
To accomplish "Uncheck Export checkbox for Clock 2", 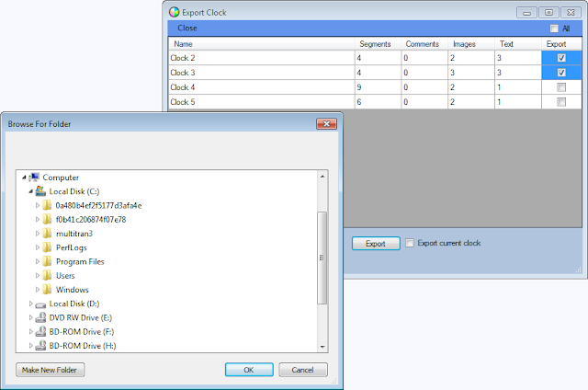I will point(561,58).
